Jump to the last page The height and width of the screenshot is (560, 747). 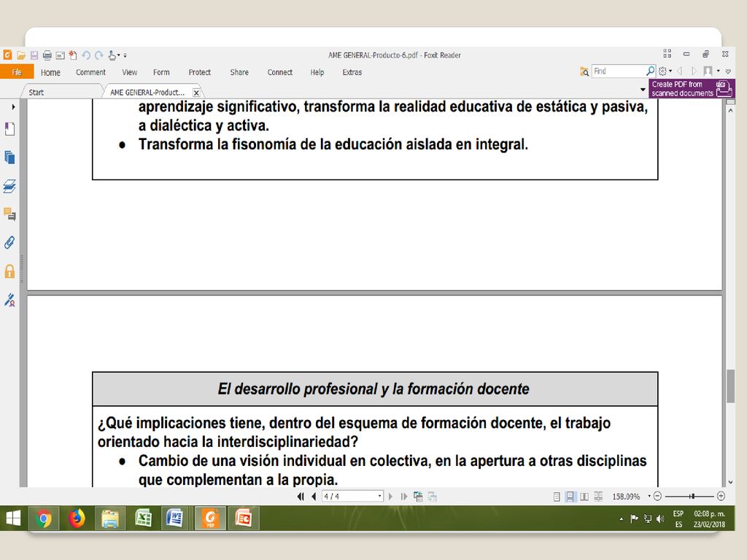coord(404,497)
